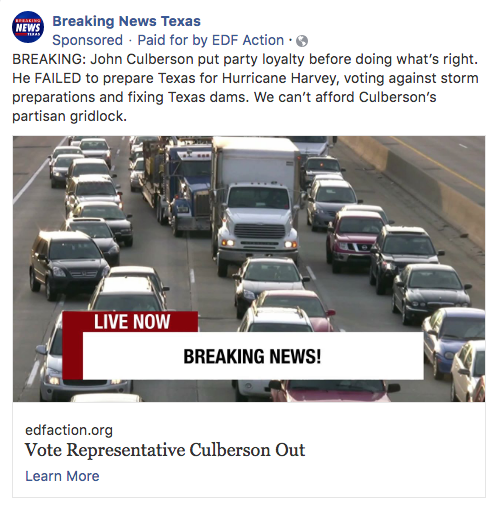This screenshot has width=497, height=507.
Task: Click the Learn More link
Action: (x=62, y=476)
